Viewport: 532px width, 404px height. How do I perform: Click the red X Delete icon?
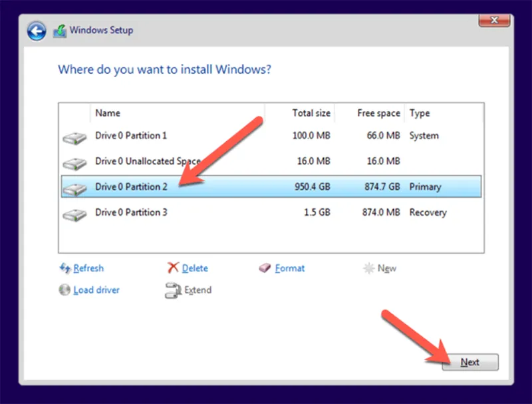(x=173, y=268)
